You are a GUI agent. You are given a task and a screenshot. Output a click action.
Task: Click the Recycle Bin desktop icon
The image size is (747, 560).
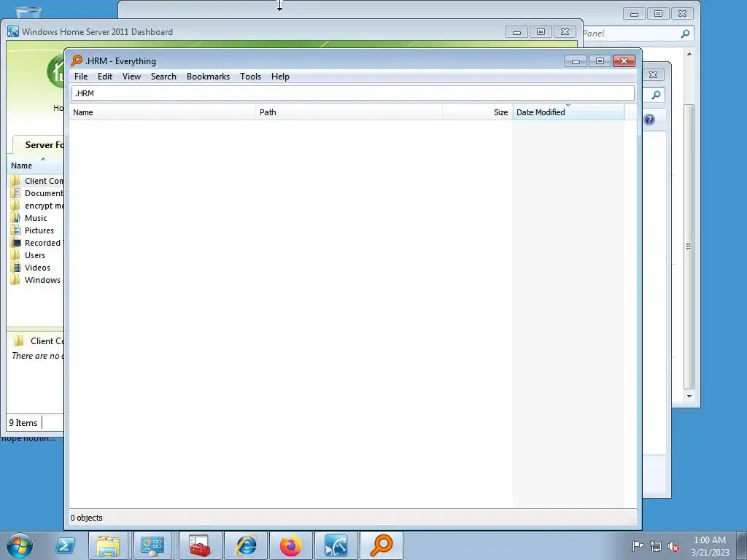coord(28,12)
